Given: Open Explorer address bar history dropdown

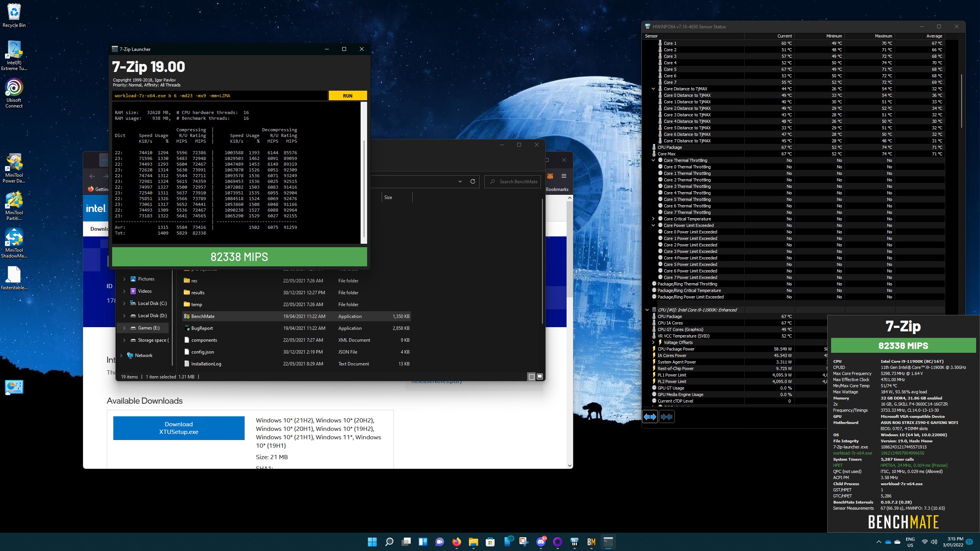Looking at the screenshot, I should pos(460,182).
